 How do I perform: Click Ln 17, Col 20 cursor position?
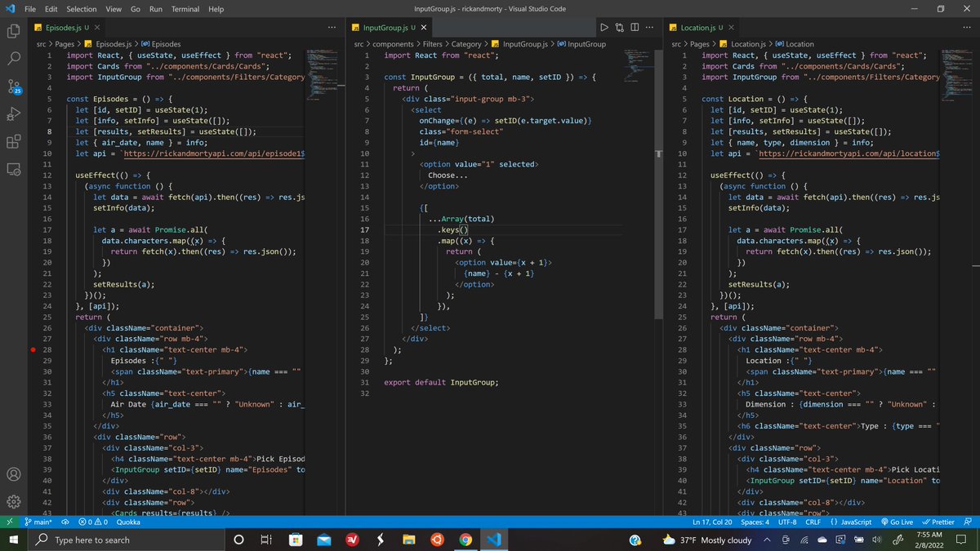pyautogui.click(x=714, y=522)
